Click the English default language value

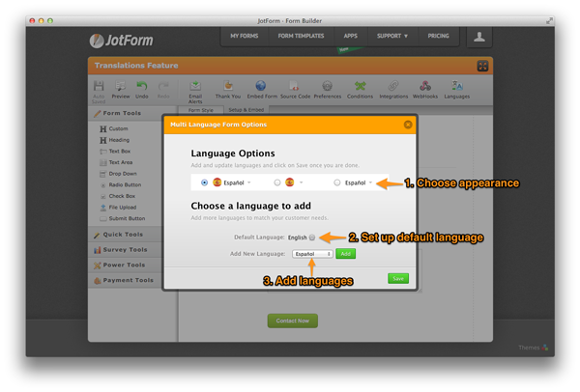[298, 238]
